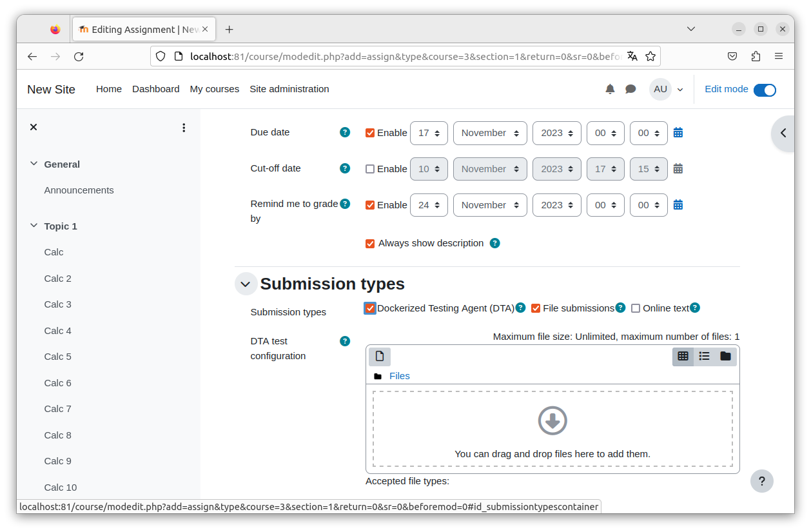Image resolution: width=811 pixels, height=532 pixels.
Task: Collapse Topic 1 in course index
Action: (34, 226)
